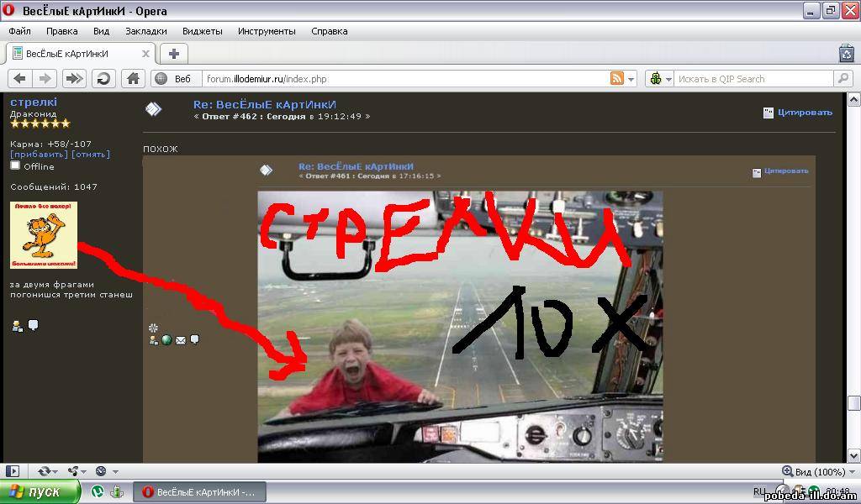Click the отнять karma link
The height and width of the screenshot is (504, 861).
91,155
